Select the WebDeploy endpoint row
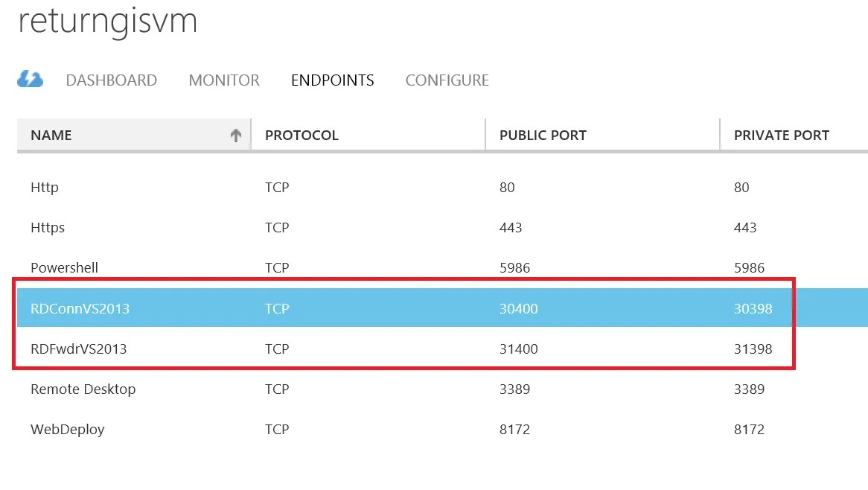 (x=442, y=430)
